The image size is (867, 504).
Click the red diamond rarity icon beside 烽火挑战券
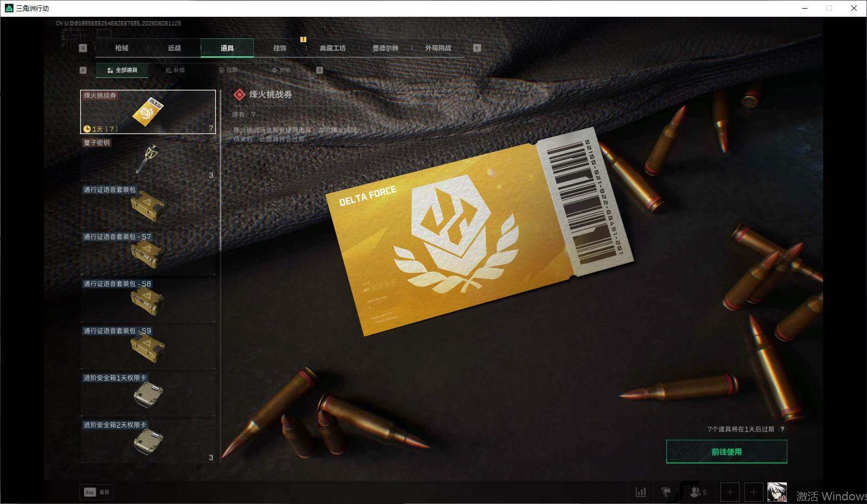pos(239,95)
